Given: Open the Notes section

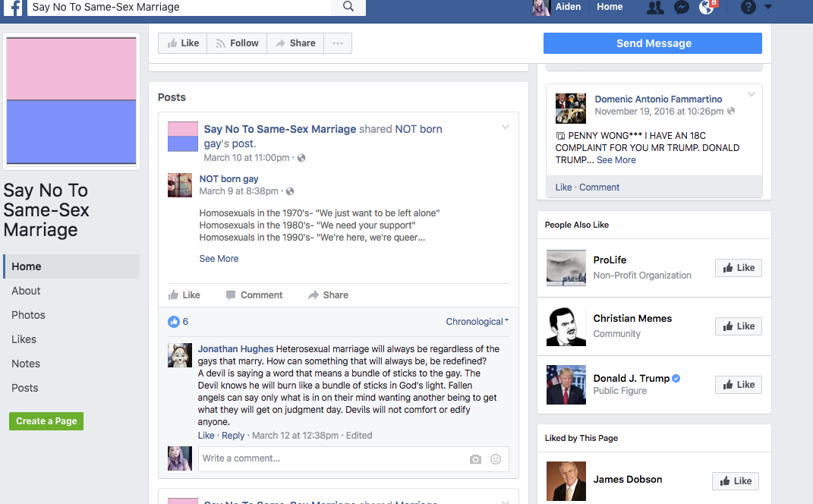Looking at the screenshot, I should (x=26, y=364).
